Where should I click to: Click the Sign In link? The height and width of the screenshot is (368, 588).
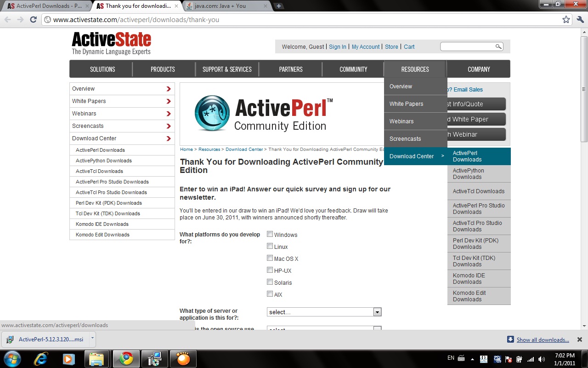click(338, 47)
